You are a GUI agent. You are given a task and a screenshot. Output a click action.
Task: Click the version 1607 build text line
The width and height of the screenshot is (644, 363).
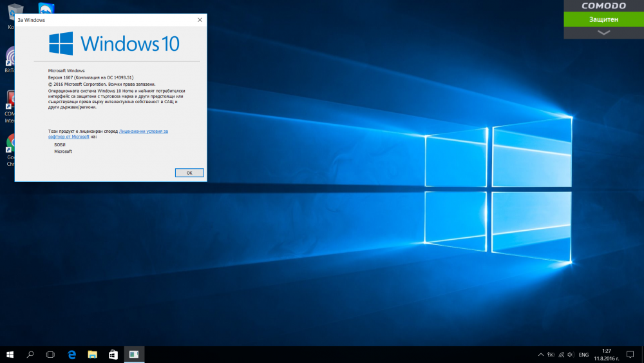(x=90, y=77)
